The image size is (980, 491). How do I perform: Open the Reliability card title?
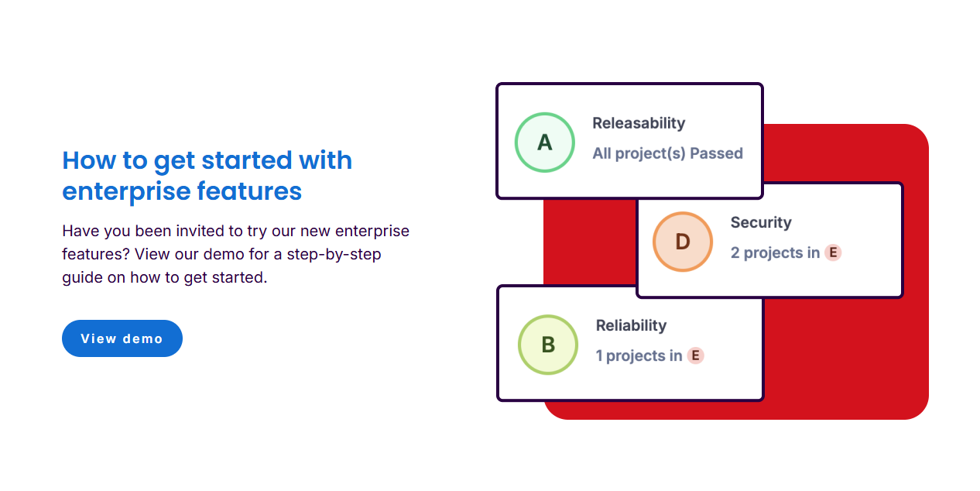pyautogui.click(x=631, y=325)
